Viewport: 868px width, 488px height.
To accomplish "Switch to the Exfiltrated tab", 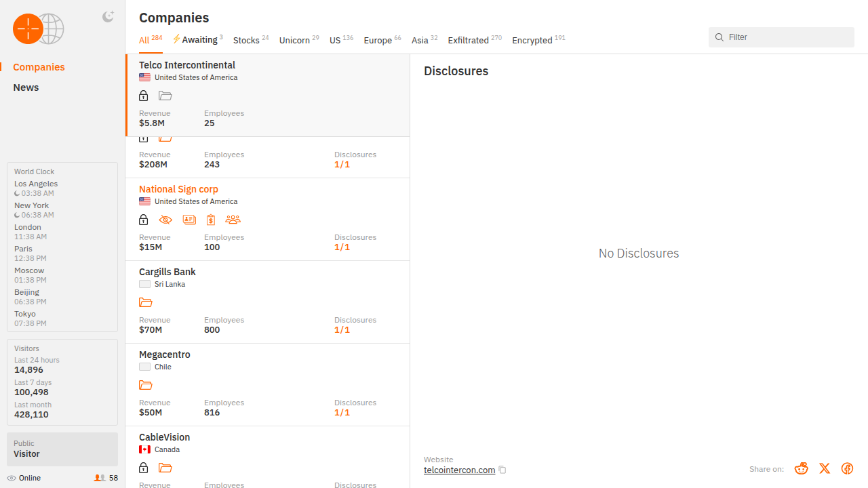I will coord(475,40).
